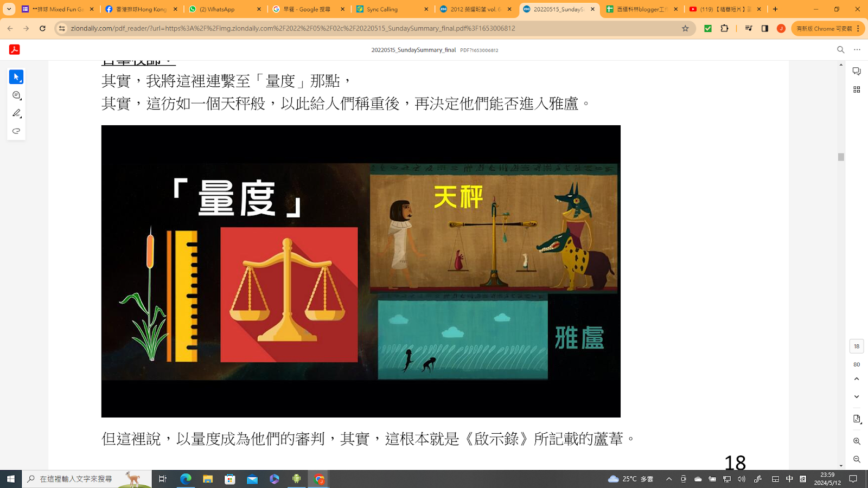Click the total page count 80
This screenshot has width=868, height=488.
(x=857, y=364)
